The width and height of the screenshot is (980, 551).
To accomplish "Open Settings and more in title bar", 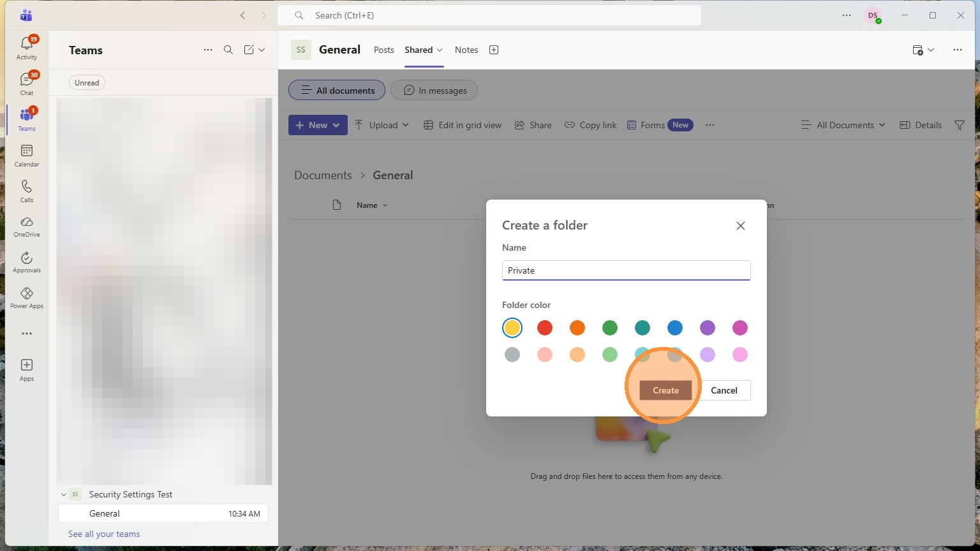I will point(847,15).
